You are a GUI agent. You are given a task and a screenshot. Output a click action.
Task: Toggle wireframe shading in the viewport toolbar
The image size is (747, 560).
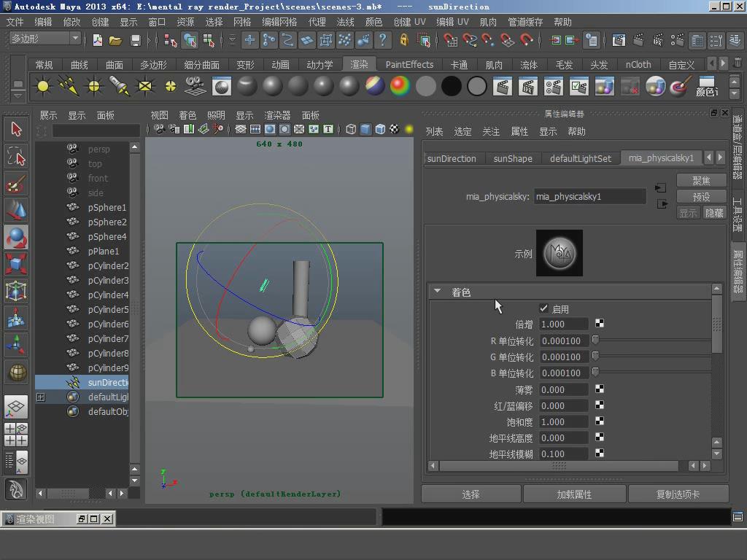351,129
